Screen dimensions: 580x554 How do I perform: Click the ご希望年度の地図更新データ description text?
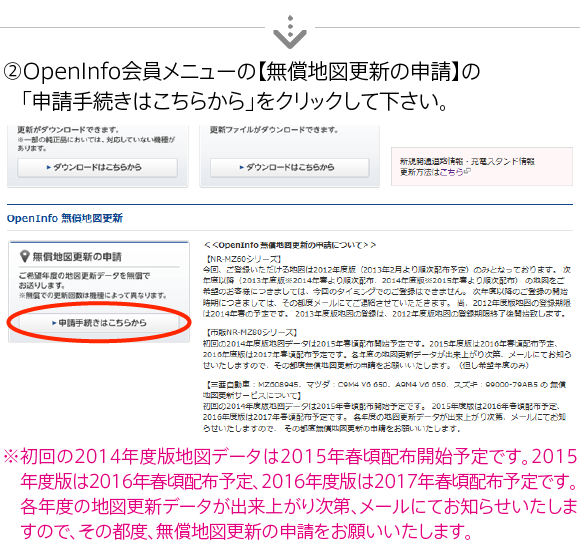point(84,280)
